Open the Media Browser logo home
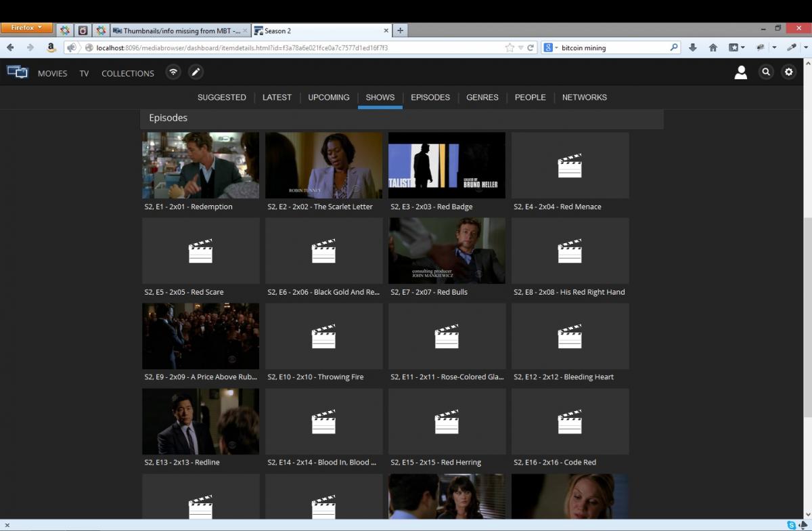The height and width of the screenshot is (531, 812). point(18,72)
